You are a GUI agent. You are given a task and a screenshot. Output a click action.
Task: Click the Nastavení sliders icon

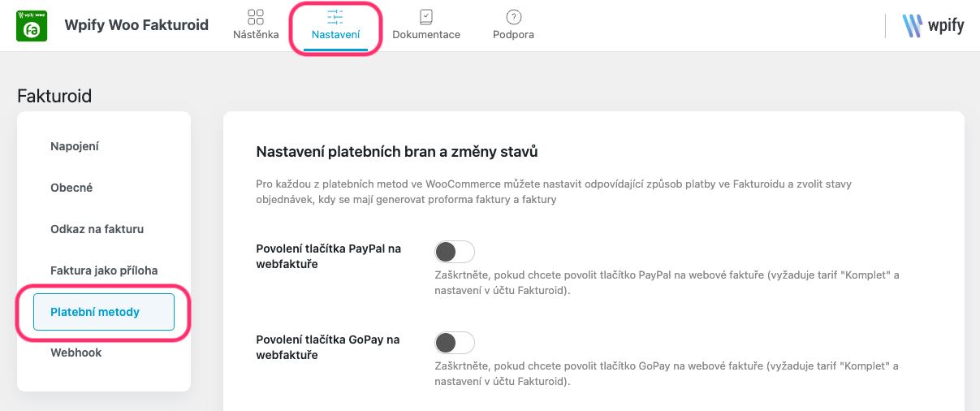335,17
